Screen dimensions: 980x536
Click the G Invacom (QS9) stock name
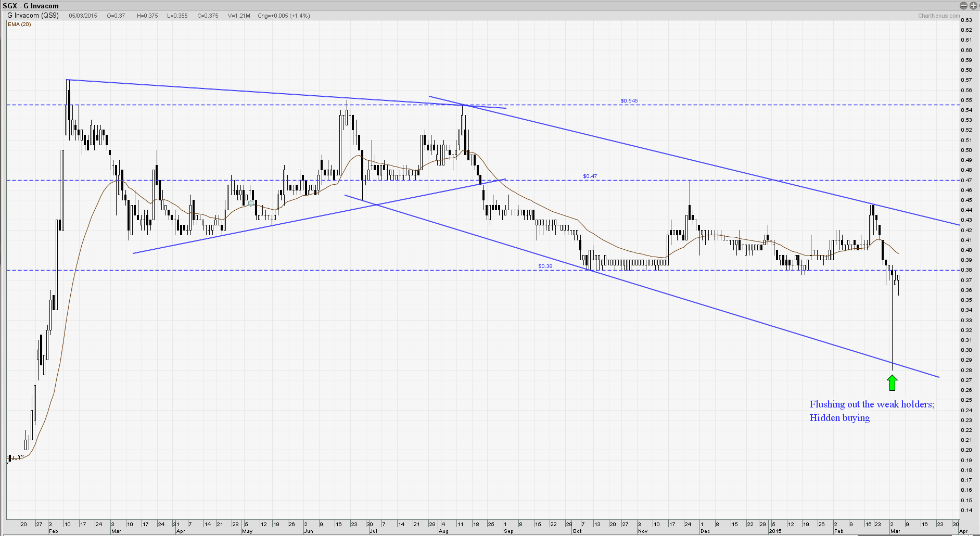click(33, 16)
